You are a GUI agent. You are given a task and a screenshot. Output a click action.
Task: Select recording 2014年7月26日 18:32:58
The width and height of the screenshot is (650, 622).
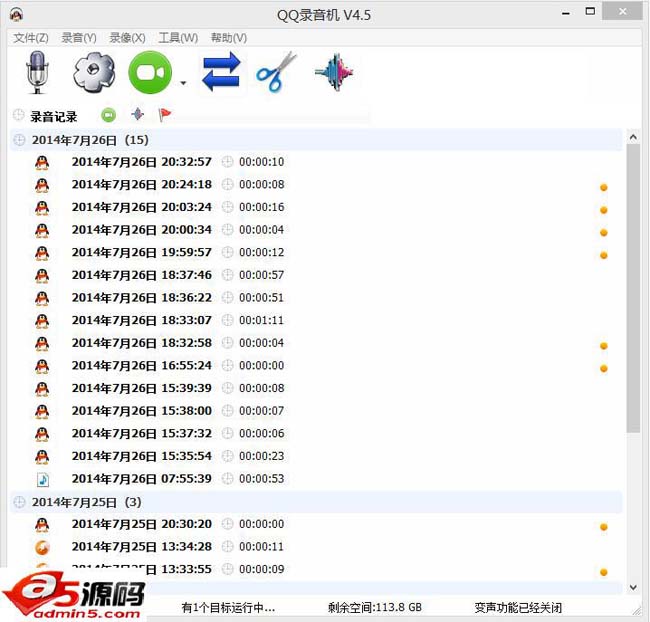142,343
